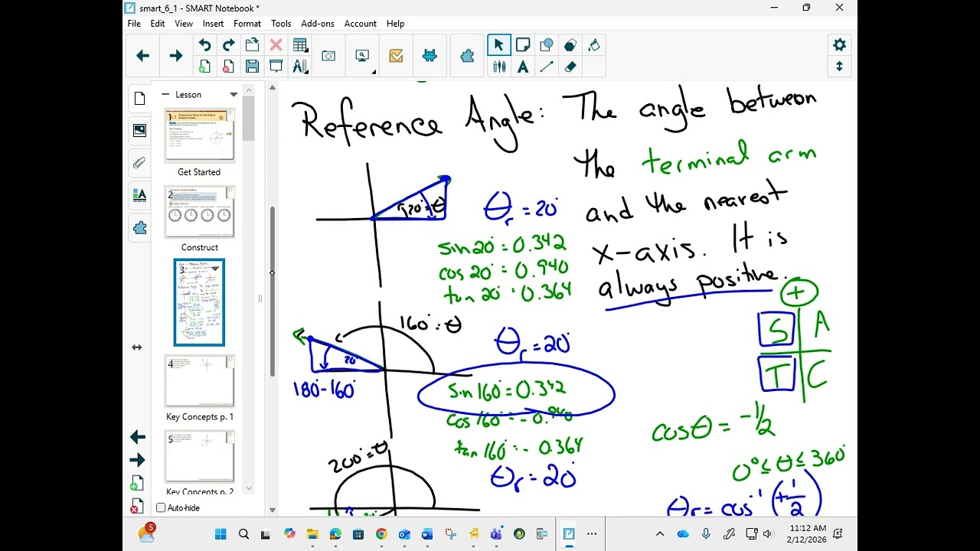Delete the page using the top toolbar icon
980x551 pixels.
pyautogui.click(x=228, y=67)
